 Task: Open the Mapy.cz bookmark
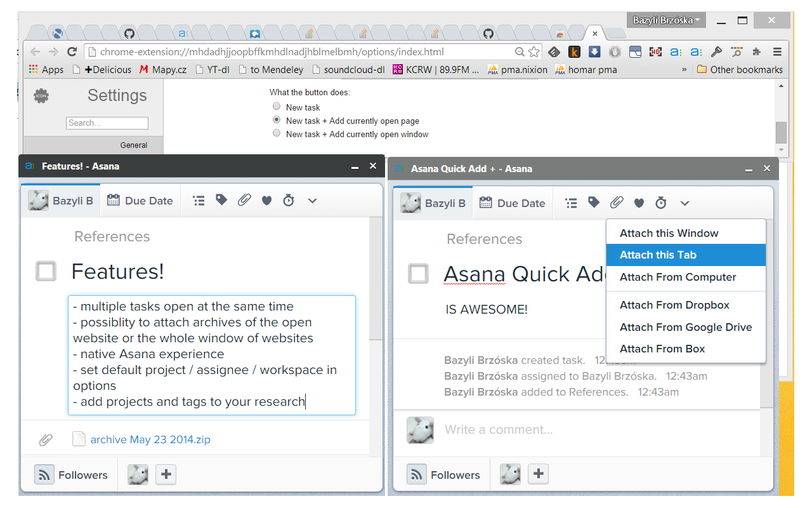point(163,70)
